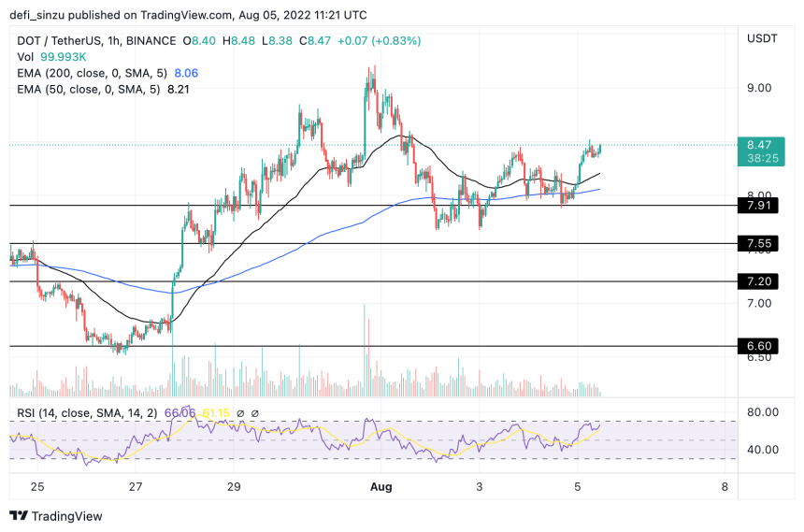Click the 80.00 level on the RSI scale
The image size is (804, 532).
coord(763,412)
